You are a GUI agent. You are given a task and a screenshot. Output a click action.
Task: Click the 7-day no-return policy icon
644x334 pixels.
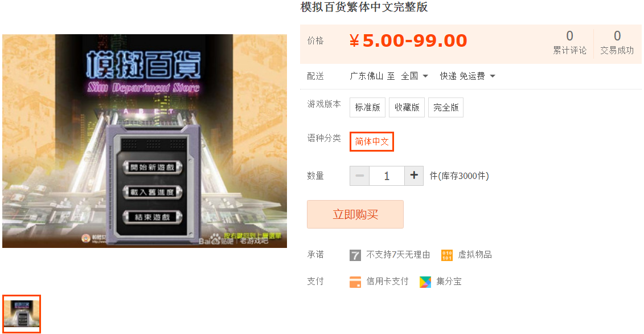point(355,255)
